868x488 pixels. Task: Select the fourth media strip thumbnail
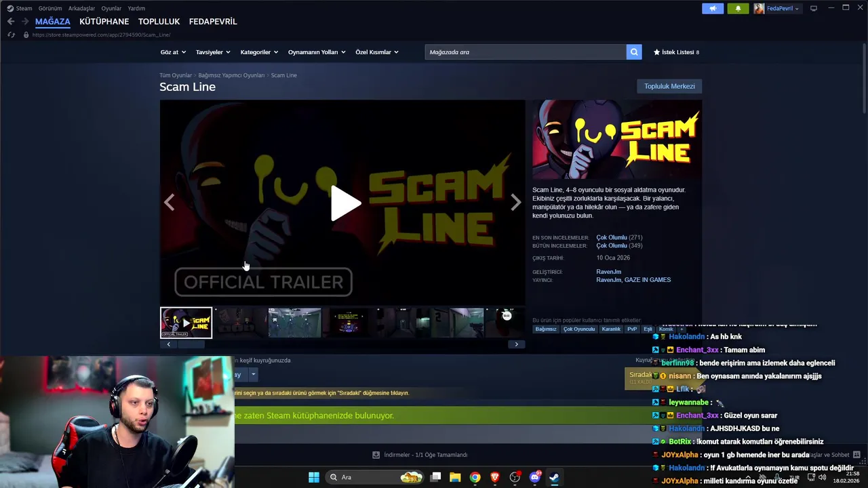349,323
